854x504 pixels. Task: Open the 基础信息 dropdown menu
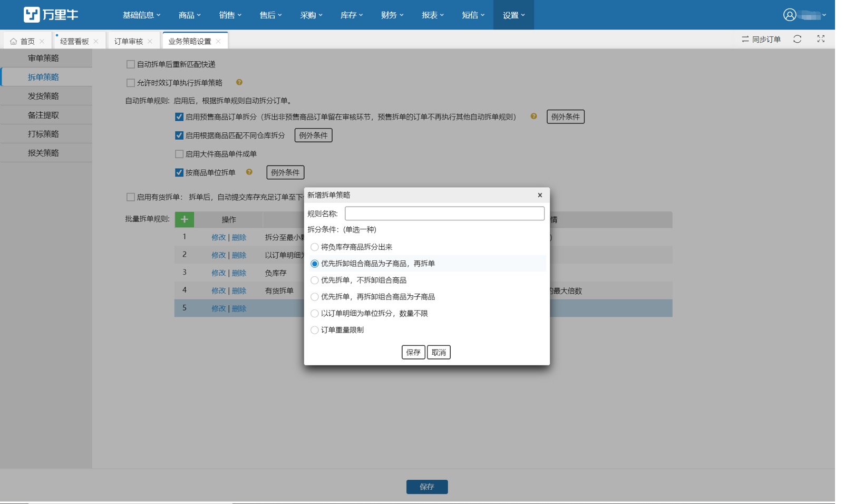141,15
